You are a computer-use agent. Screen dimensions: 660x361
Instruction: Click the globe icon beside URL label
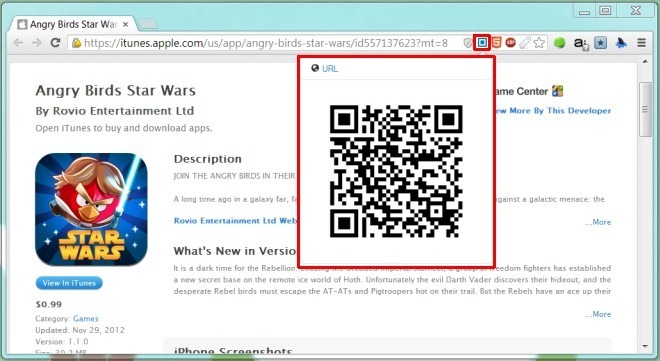pos(315,68)
